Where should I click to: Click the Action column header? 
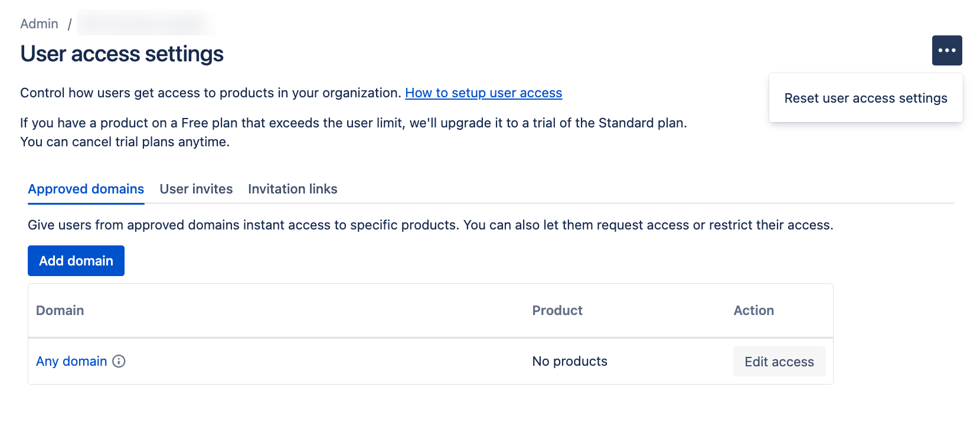(x=753, y=310)
